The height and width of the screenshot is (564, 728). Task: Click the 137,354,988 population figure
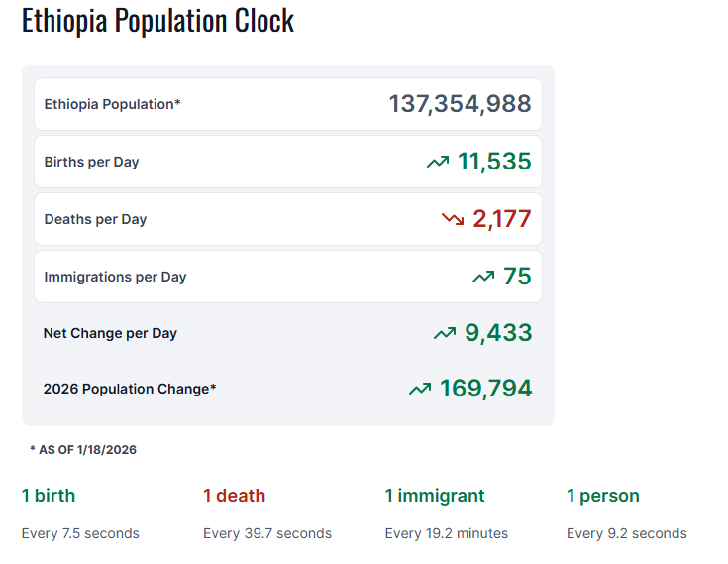click(460, 104)
